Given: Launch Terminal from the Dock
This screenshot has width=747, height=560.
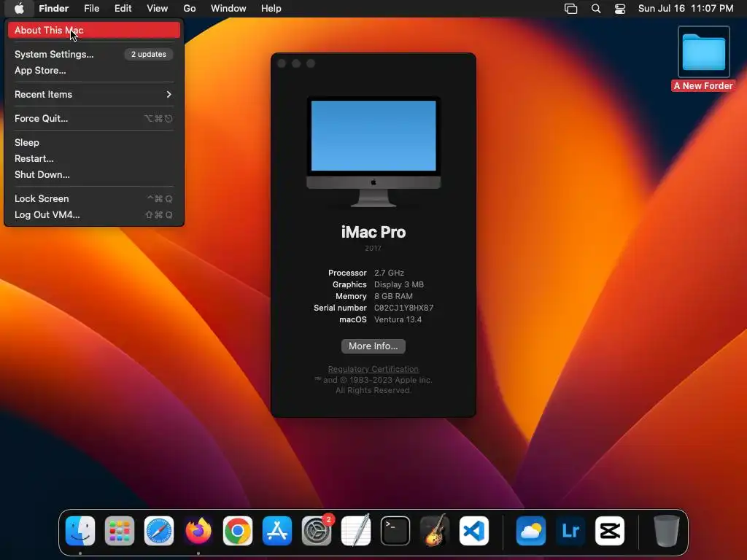Looking at the screenshot, I should [395, 531].
